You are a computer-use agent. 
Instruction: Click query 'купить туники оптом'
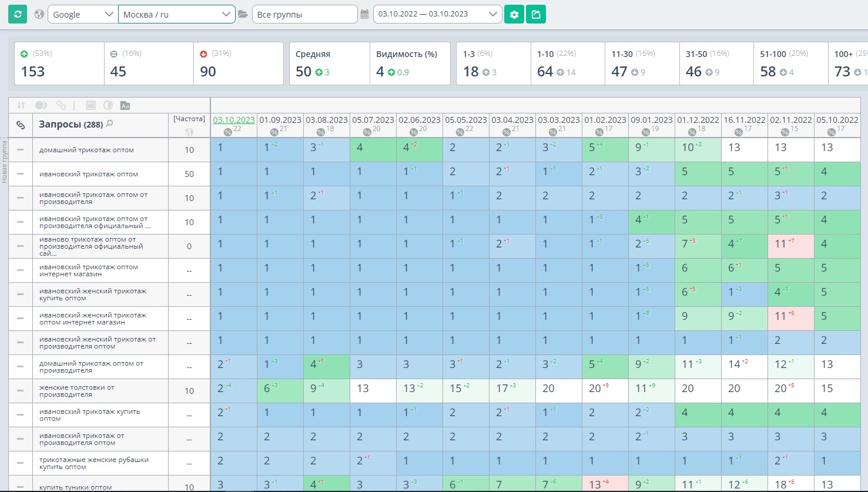[75, 487]
